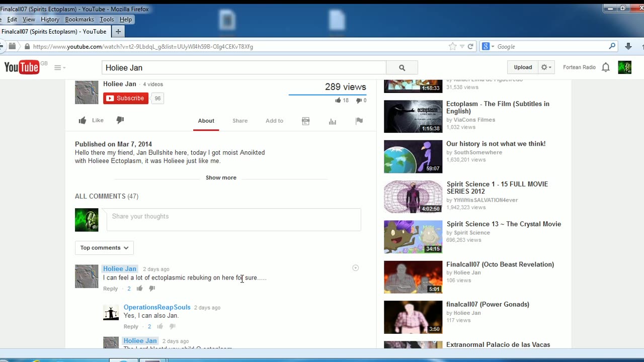Click the dislike thumbs-down beside Like
The width and height of the screenshot is (644, 362).
pyautogui.click(x=120, y=120)
